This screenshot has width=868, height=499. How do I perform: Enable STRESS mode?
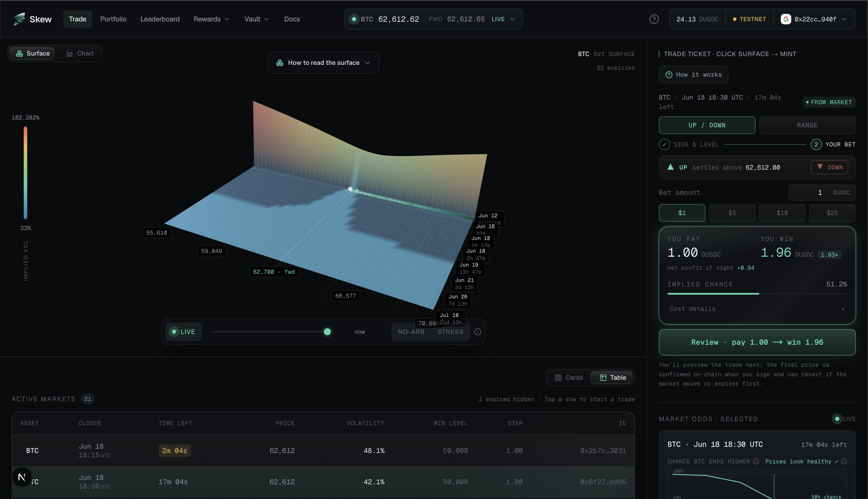tap(450, 332)
